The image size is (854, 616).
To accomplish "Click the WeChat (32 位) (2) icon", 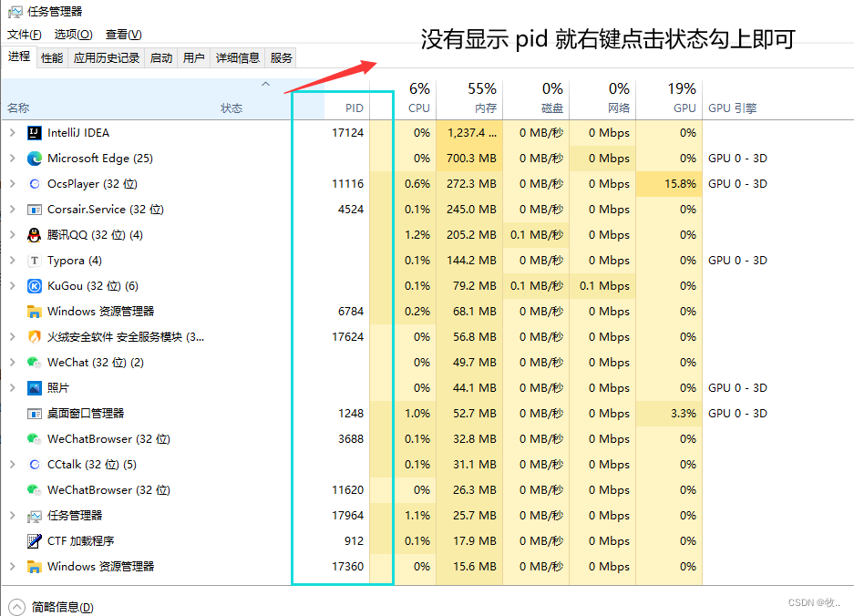I will tap(35, 363).
